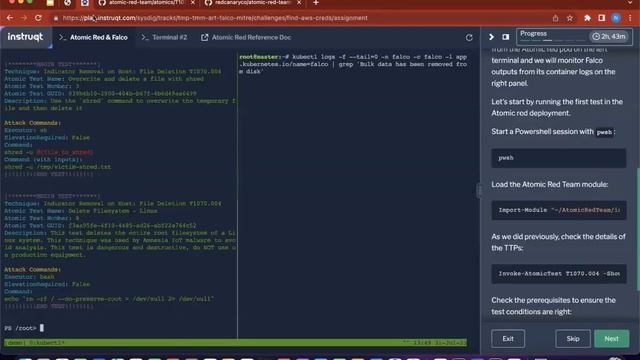Toggle the sidebar layout icon
The width and height of the screenshot is (640, 360).
(506, 37)
